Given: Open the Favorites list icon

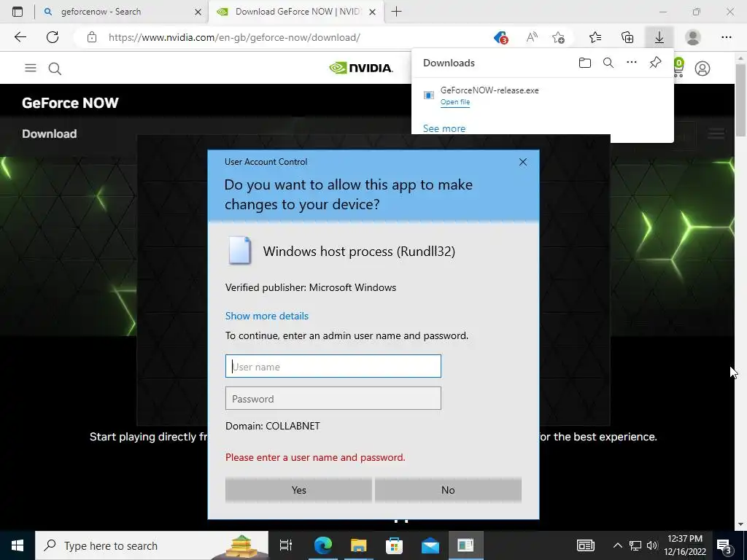Looking at the screenshot, I should [x=595, y=37].
